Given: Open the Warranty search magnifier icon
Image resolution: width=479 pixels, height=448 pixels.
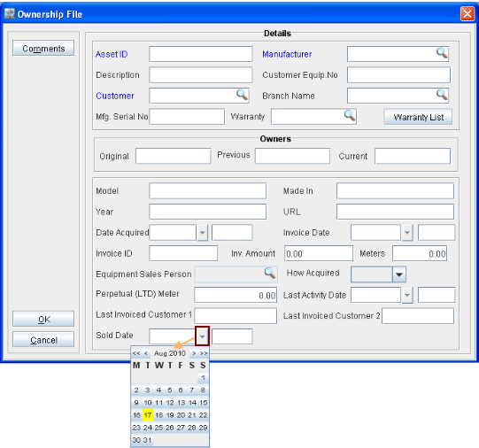Looking at the screenshot, I should click(350, 115).
